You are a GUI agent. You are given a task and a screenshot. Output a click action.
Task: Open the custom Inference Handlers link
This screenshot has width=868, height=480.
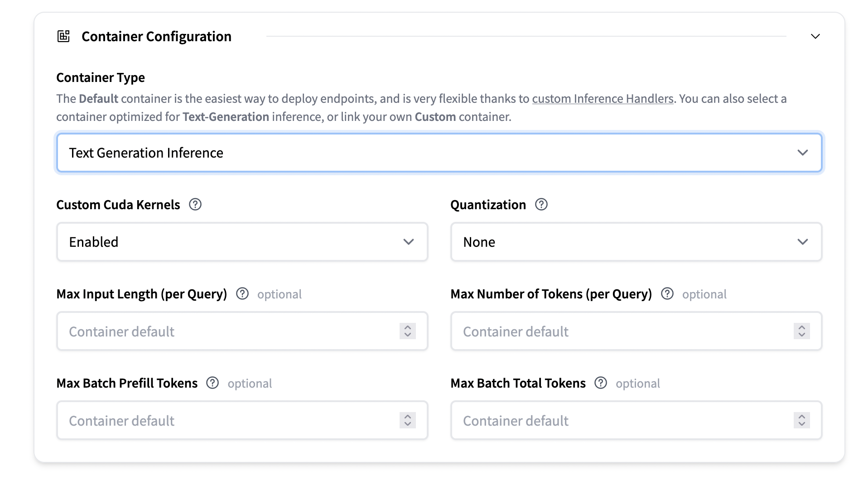pyautogui.click(x=602, y=99)
